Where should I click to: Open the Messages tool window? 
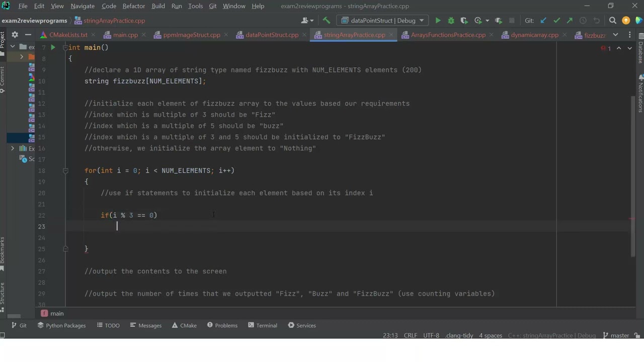(146, 325)
